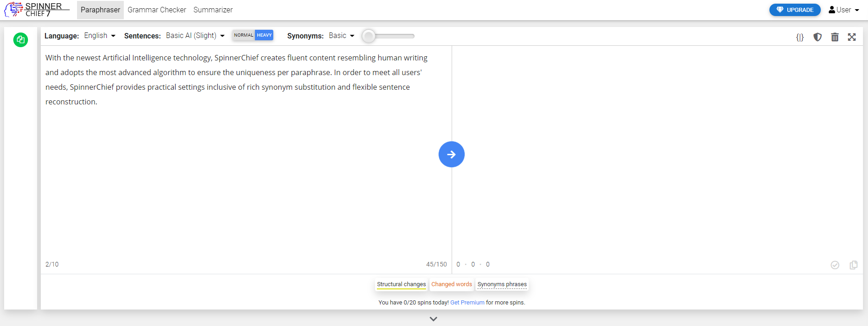Click the synonyms slider handle

[369, 36]
